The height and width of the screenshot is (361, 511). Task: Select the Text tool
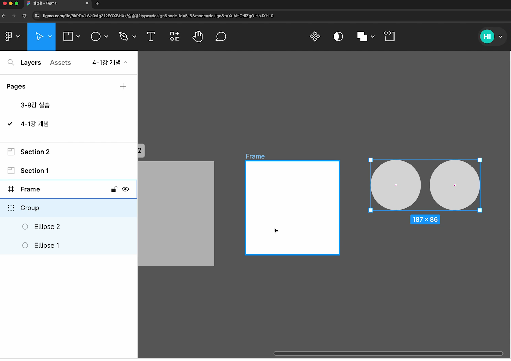[151, 36]
